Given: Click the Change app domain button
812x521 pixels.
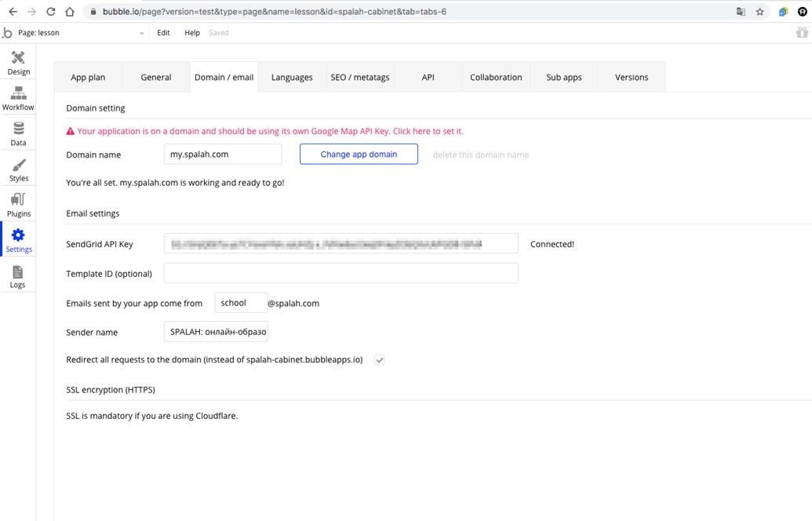Looking at the screenshot, I should pyautogui.click(x=359, y=155).
